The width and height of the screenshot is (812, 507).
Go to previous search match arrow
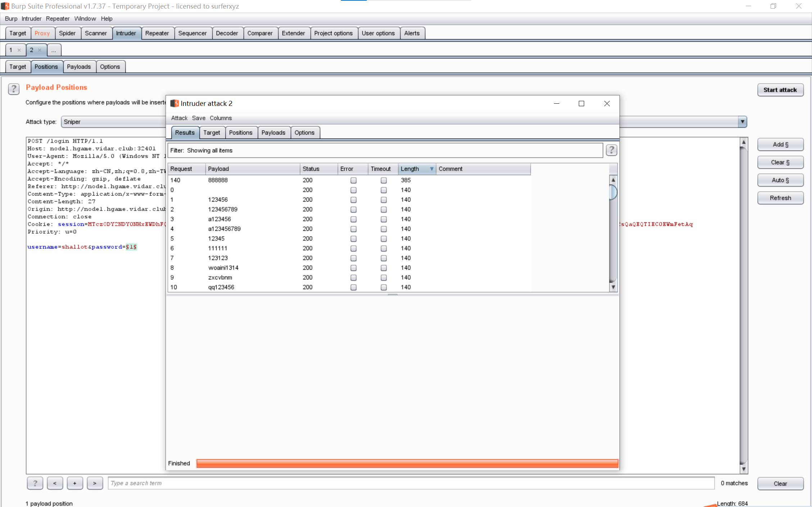pyautogui.click(x=55, y=483)
